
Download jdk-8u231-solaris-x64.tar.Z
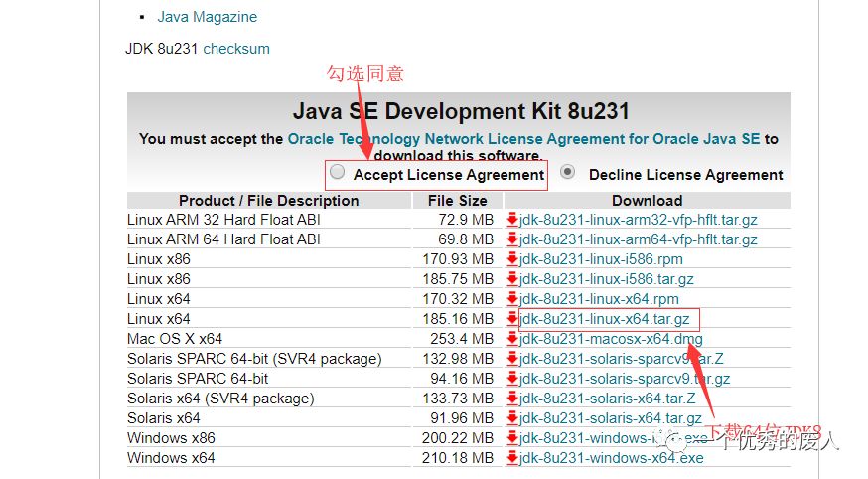pos(607,399)
